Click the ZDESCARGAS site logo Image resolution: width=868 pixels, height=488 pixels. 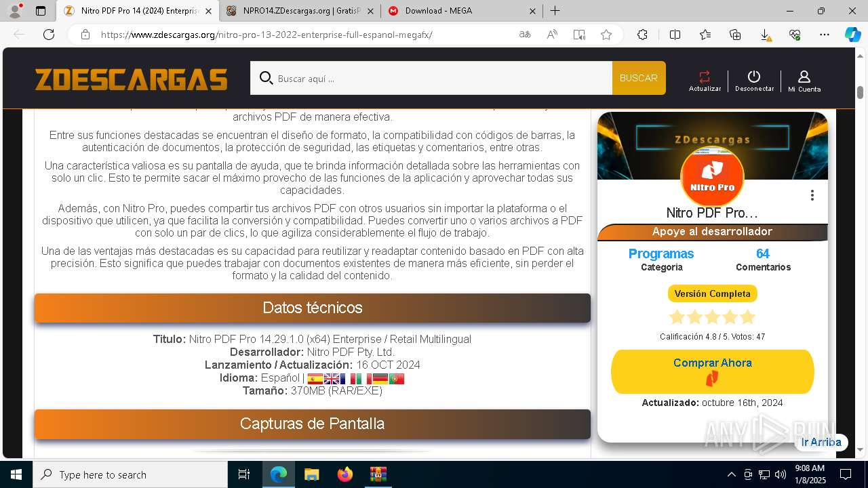(131, 79)
